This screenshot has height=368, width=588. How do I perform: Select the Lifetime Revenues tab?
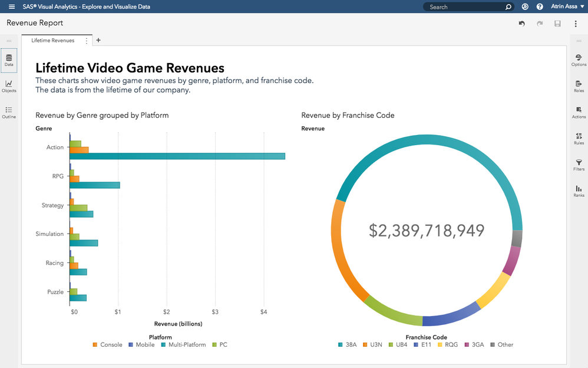pyautogui.click(x=53, y=41)
